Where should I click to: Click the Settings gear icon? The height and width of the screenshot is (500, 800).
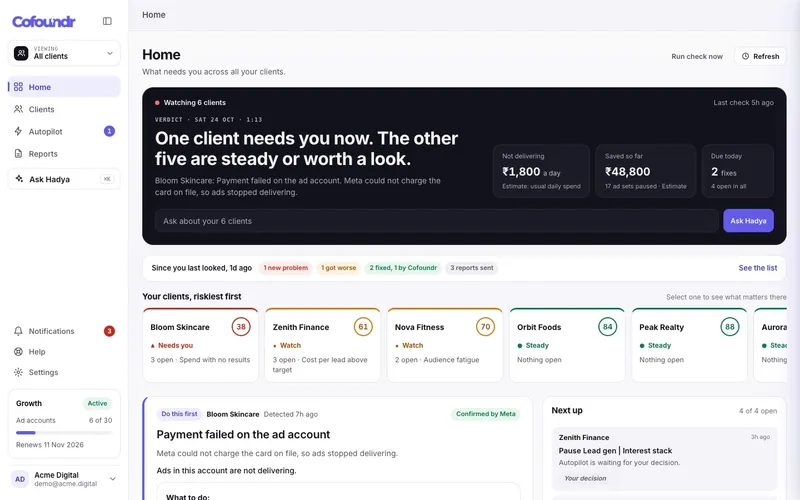pos(18,372)
